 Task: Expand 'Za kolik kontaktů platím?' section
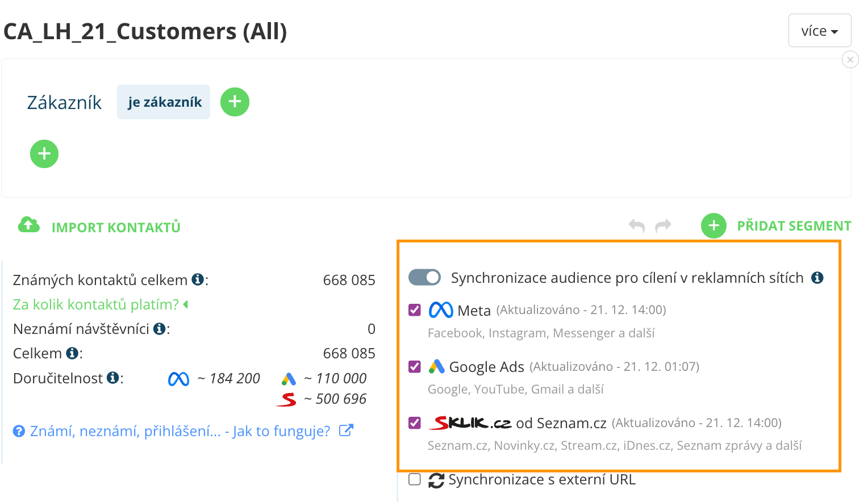click(100, 305)
